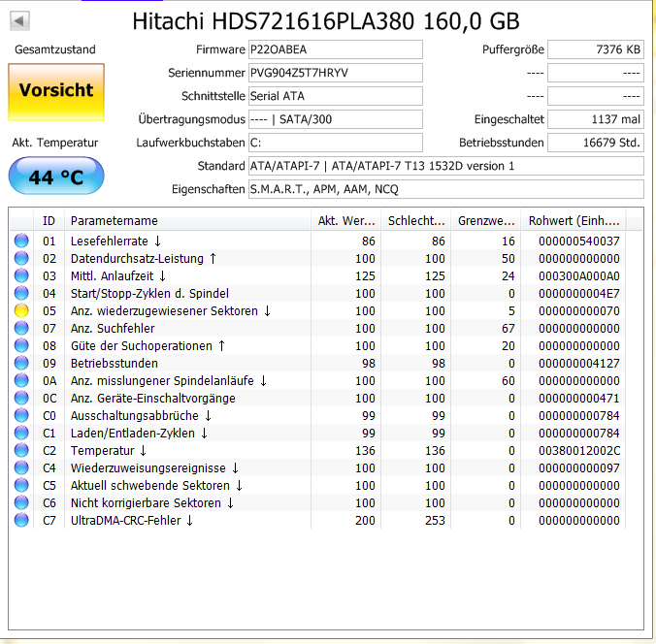Click the orb for Wiederzuweisungsereignisse
The height and width of the screenshot is (644, 656).
(21, 467)
